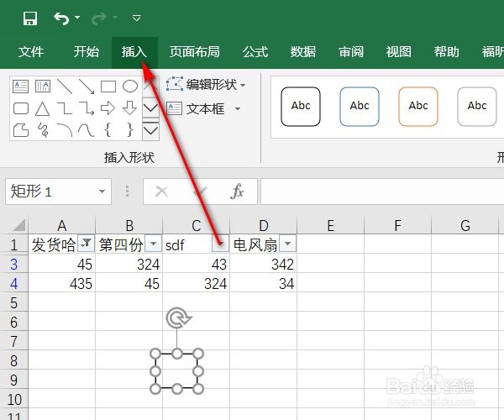Select the freeform shape tool
This screenshot has width=504, height=420.
(x=21, y=130)
